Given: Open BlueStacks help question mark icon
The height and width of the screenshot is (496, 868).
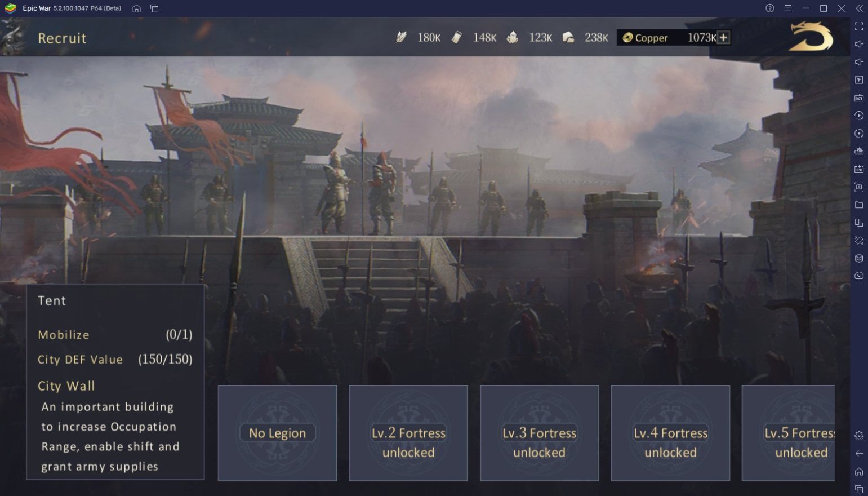Looking at the screenshot, I should tap(770, 8).
